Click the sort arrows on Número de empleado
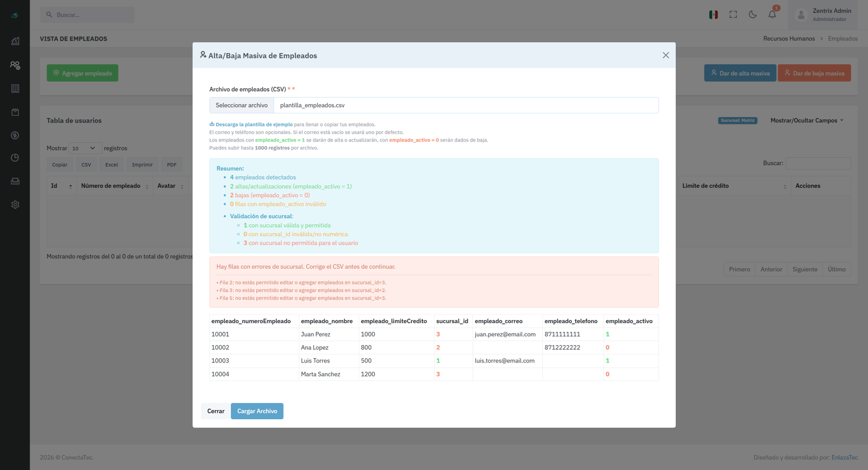The image size is (868, 470). 147,186
